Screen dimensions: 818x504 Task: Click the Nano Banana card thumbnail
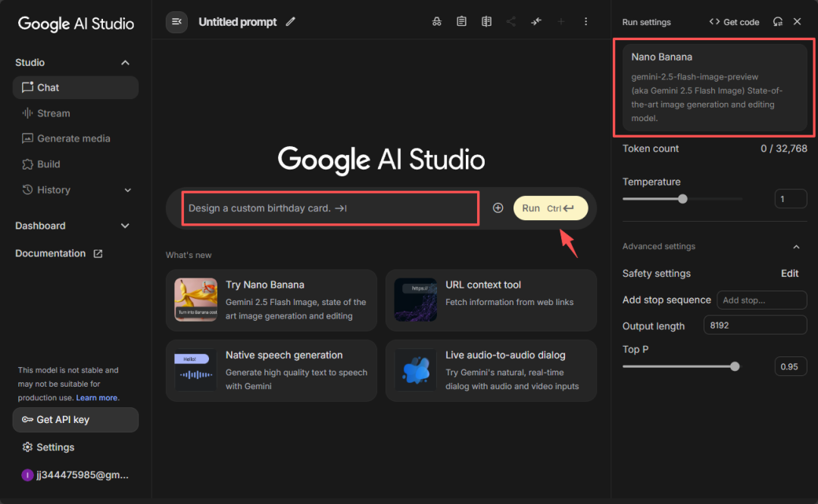tap(195, 300)
